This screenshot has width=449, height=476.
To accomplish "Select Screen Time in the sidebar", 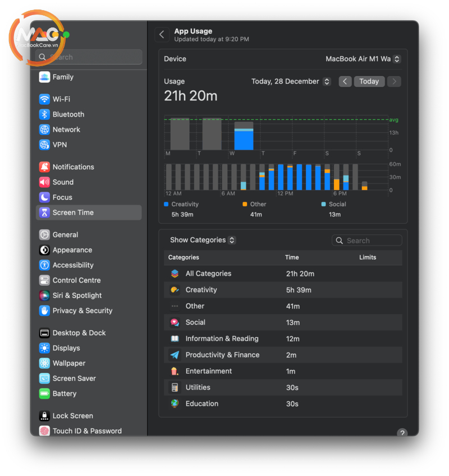I will (x=89, y=212).
